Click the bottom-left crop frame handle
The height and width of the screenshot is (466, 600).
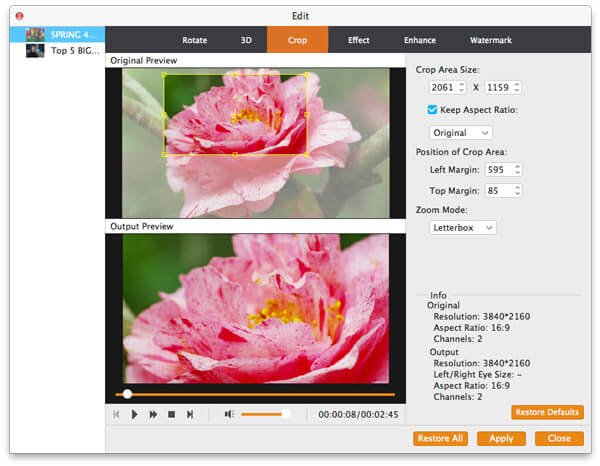click(164, 155)
